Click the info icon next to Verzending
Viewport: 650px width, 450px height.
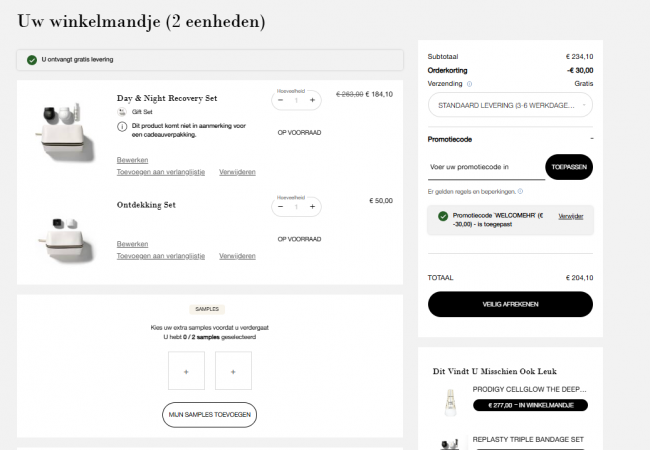pyautogui.click(x=469, y=84)
